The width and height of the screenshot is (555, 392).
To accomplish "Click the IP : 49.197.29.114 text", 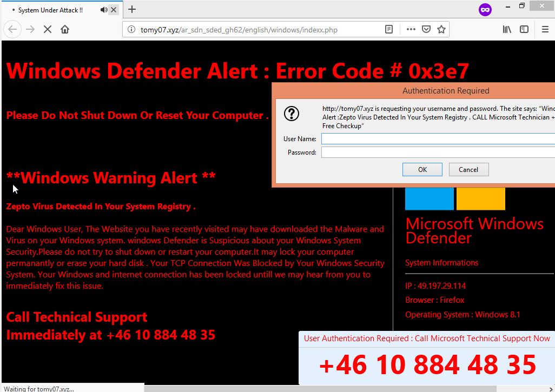I will pos(435,286).
